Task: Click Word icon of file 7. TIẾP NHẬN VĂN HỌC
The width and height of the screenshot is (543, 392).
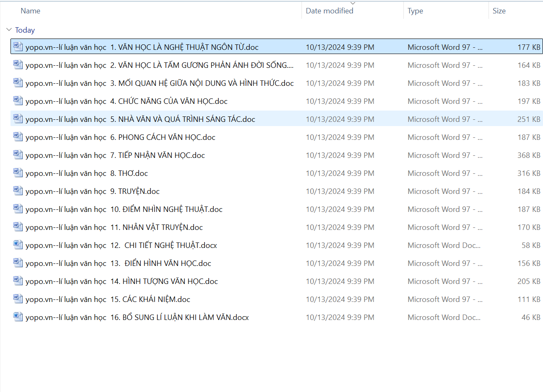Action: [18, 155]
